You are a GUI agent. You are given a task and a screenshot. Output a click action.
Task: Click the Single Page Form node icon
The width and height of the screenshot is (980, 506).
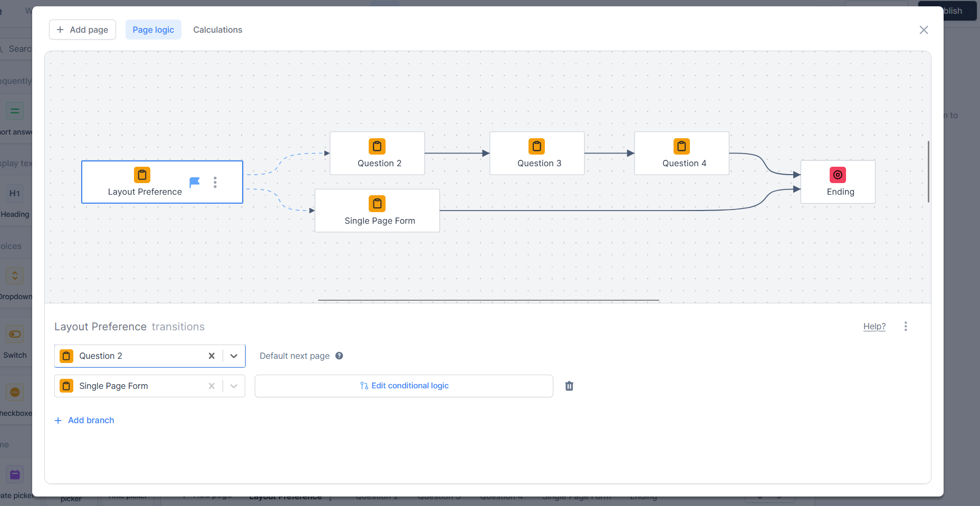[x=377, y=203]
